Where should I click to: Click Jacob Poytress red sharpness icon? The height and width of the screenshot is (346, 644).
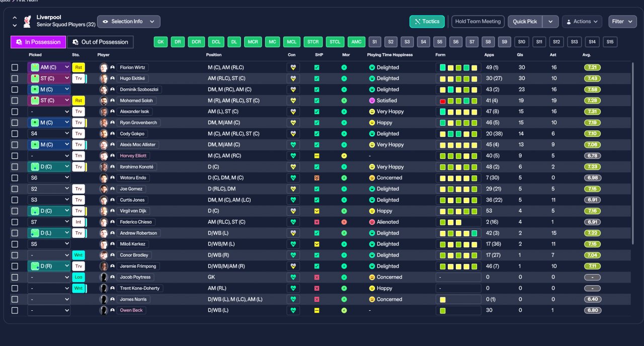pyautogui.click(x=317, y=277)
